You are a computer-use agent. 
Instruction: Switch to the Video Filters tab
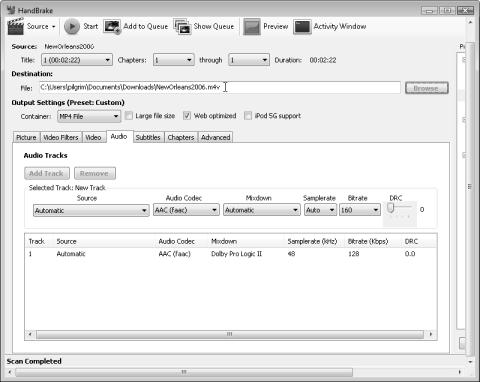tap(61, 137)
